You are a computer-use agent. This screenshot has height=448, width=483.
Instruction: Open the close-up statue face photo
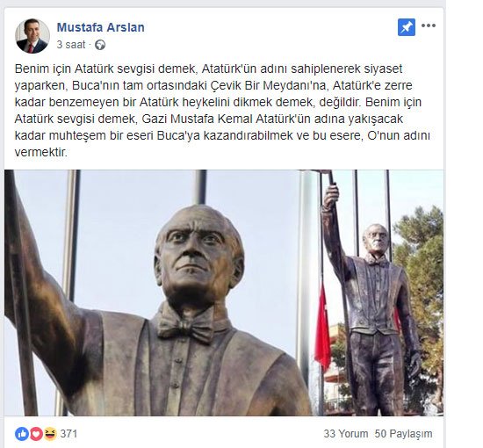click(x=159, y=293)
